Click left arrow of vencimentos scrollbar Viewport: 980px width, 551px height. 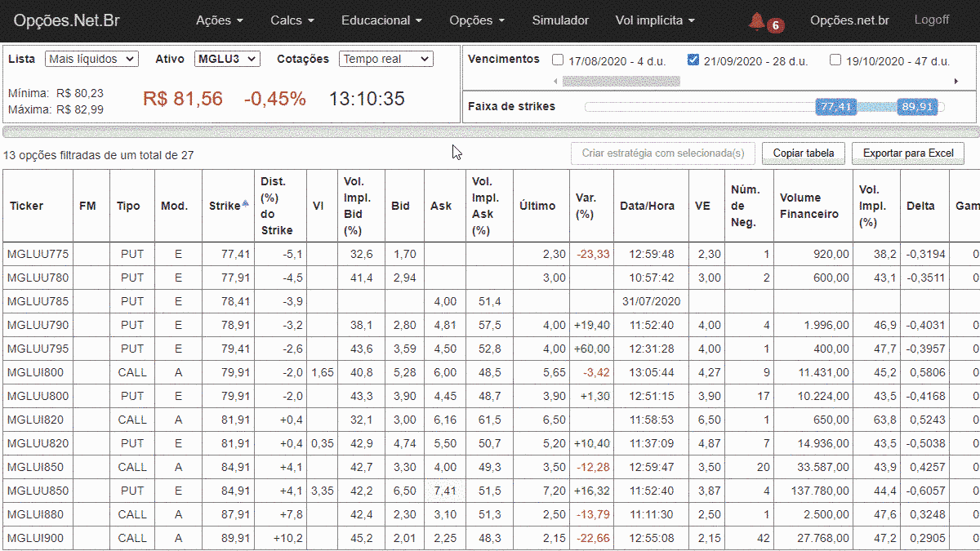(x=557, y=81)
